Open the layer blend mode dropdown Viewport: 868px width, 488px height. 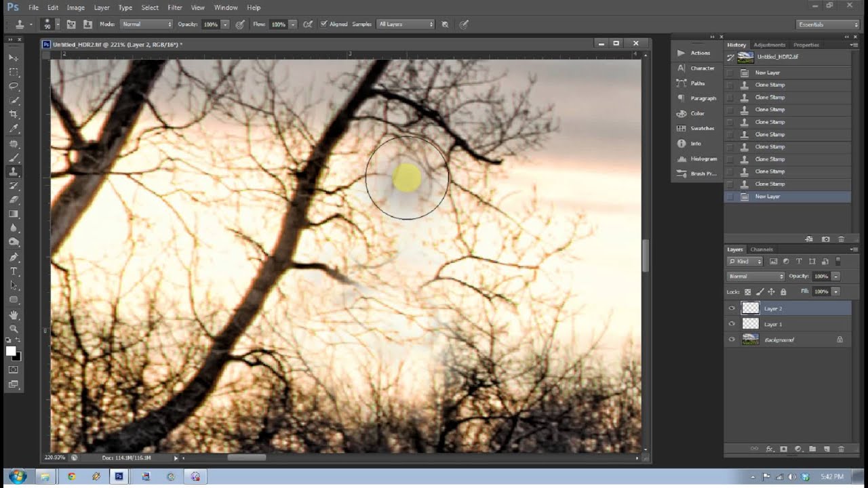(x=756, y=277)
